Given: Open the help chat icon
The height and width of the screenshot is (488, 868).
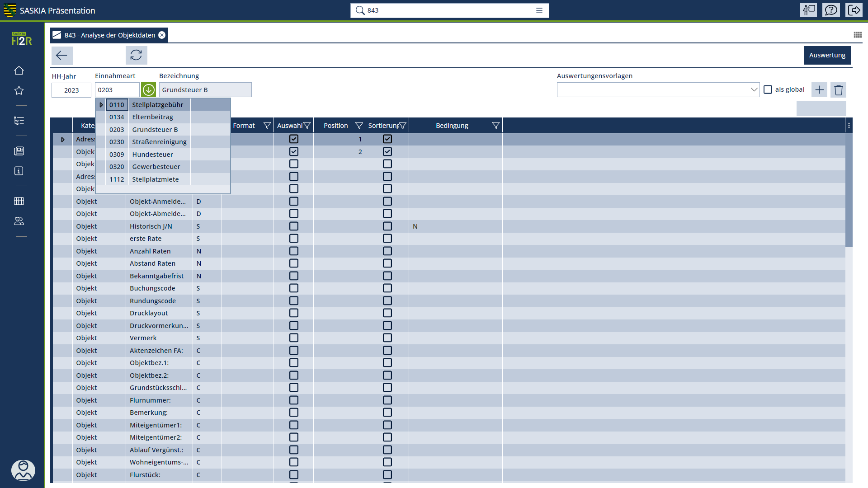Looking at the screenshot, I should [x=831, y=10].
